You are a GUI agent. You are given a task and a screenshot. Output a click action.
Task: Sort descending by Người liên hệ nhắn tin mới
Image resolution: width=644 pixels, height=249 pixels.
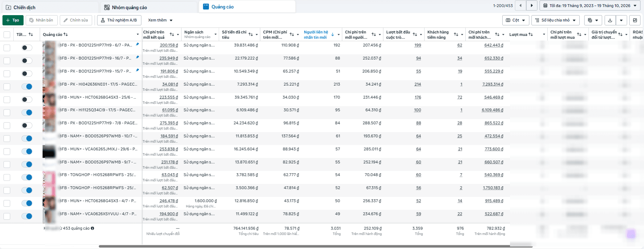coord(332,35)
